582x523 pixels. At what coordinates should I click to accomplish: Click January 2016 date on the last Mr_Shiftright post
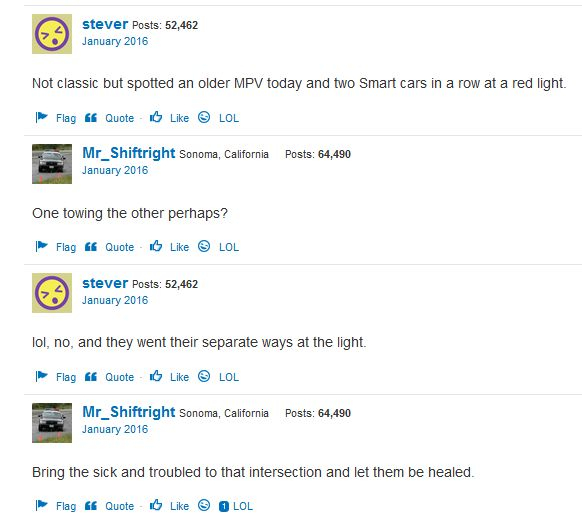[115, 429]
